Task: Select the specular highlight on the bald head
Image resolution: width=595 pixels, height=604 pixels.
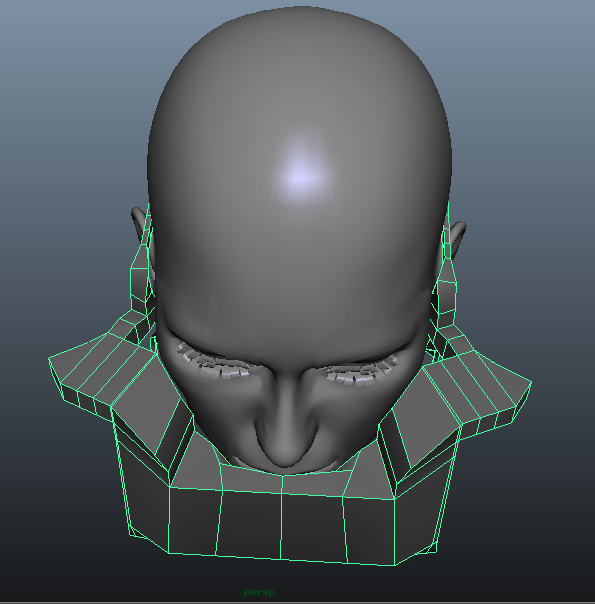Action: (x=300, y=173)
